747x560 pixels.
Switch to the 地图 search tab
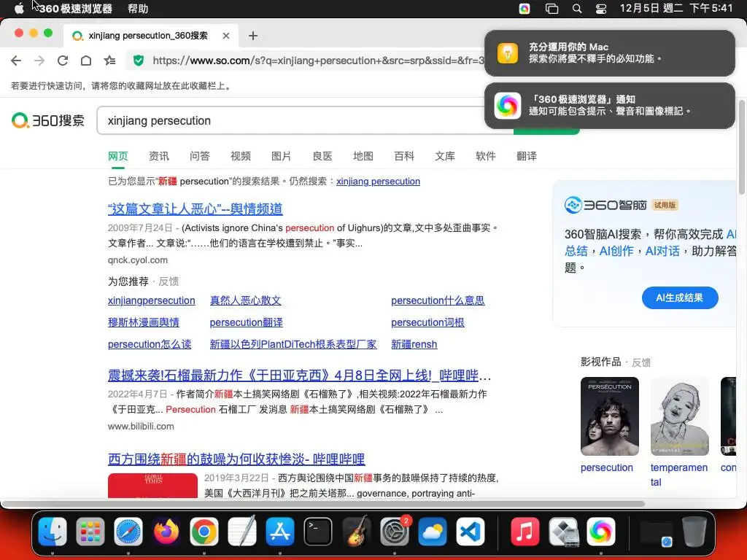click(x=363, y=156)
